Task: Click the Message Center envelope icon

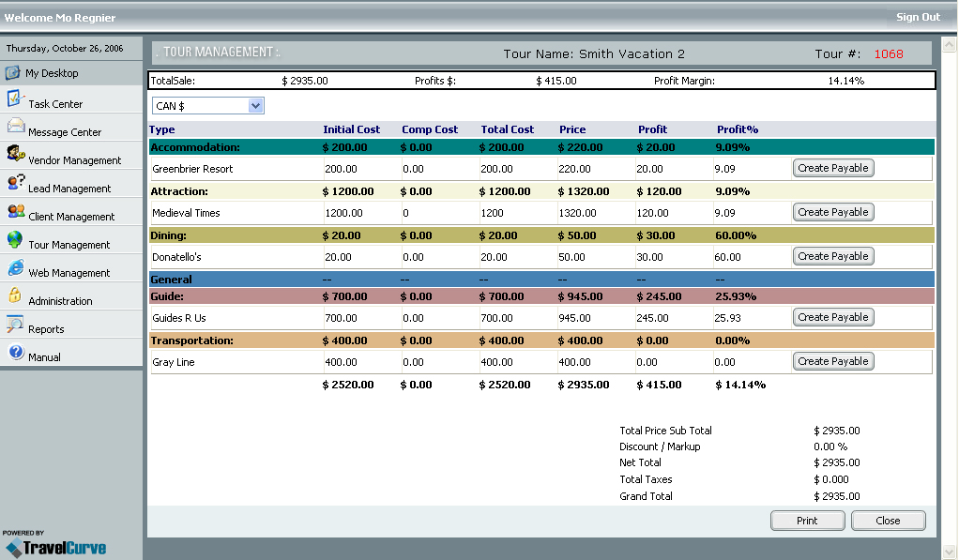Action: [x=16, y=126]
